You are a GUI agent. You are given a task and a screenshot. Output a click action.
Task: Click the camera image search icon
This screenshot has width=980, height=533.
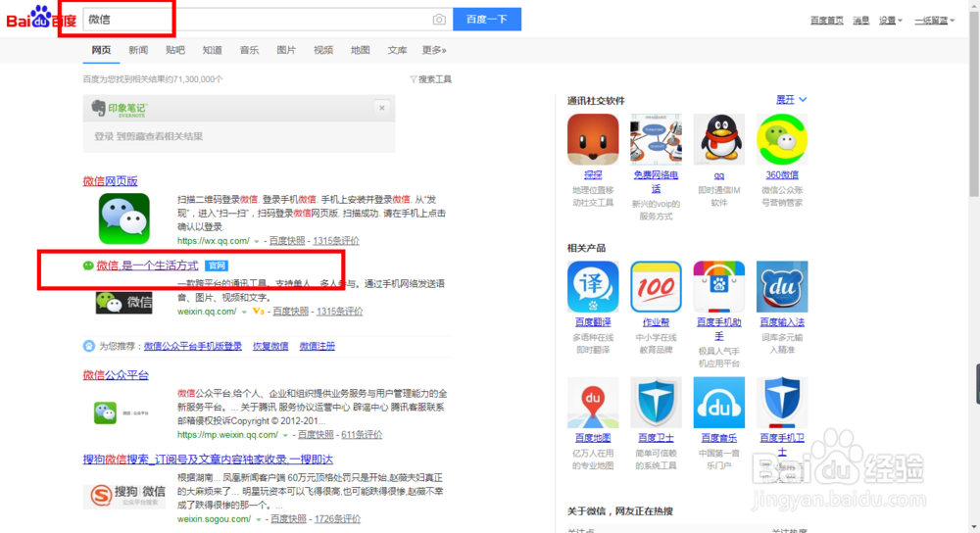(439, 20)
